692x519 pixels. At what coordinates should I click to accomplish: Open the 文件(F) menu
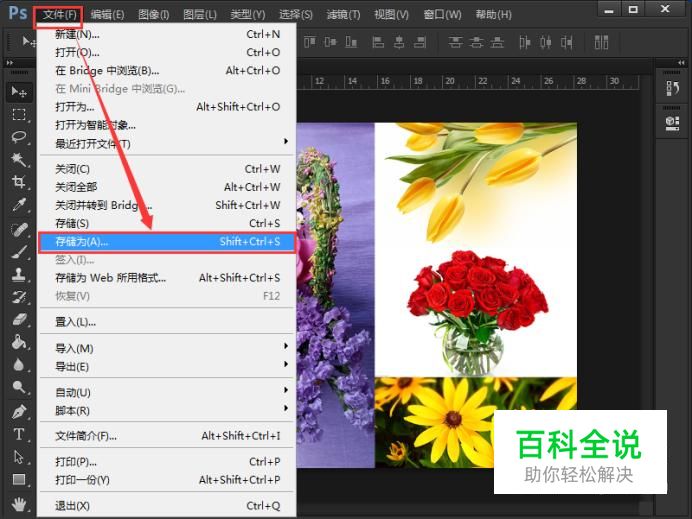59,15
